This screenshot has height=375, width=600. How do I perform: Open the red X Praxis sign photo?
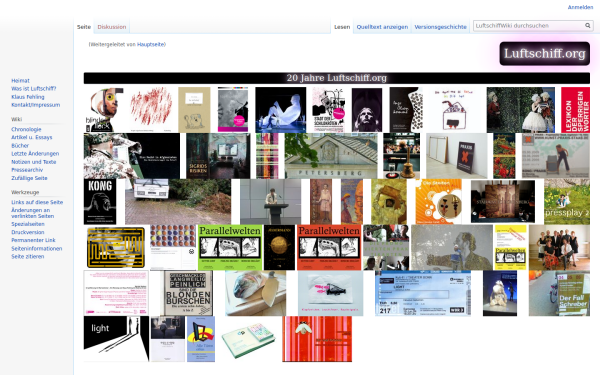(x=457, y=156)
